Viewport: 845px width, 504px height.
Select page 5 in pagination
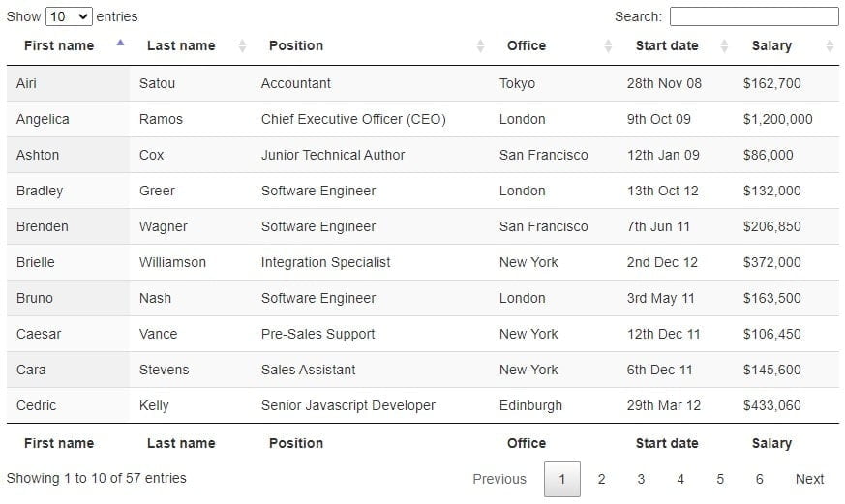(x=720, y=479)
